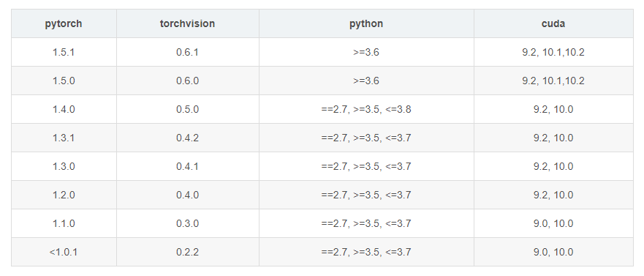Screen dimensions: 644x276
Task: Select cuda cell in pytorch 1.1.0 row
Action: pyautogui.click(x=553, y=223)
